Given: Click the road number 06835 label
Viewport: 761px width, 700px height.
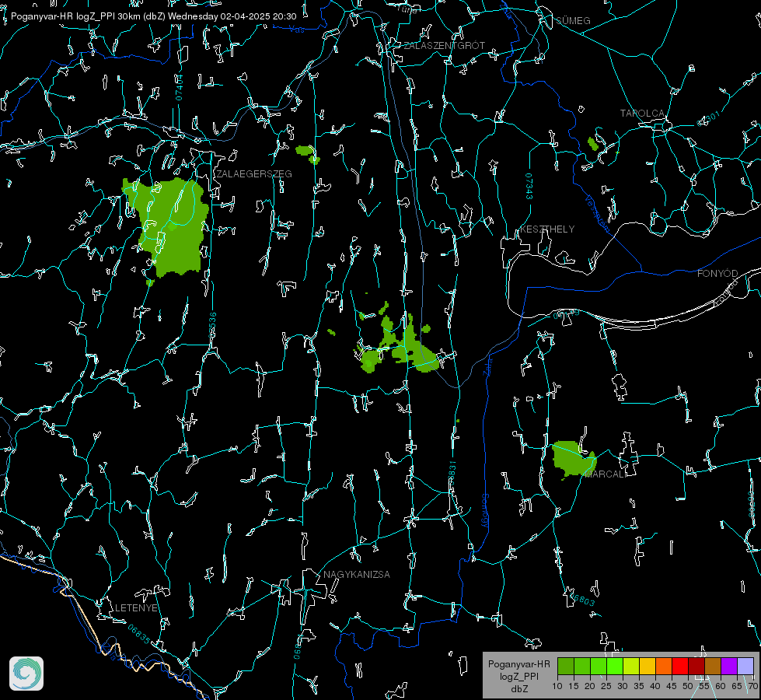Looking at the screenshot, I should coord(139,634).
